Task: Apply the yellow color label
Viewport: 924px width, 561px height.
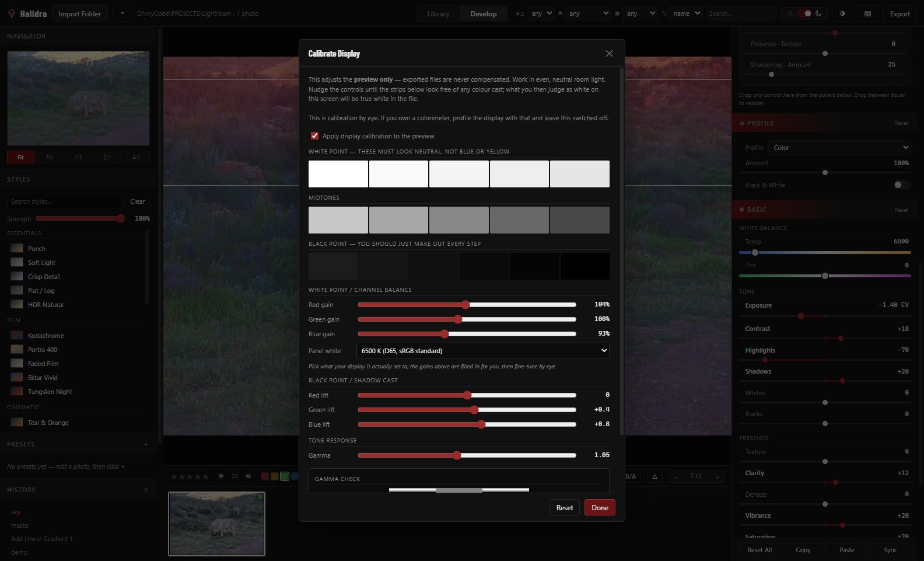Action: click(x=275, y=476)
